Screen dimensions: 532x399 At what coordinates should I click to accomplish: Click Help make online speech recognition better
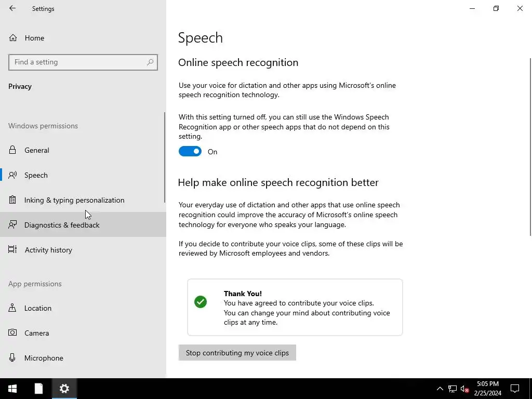tap(278, 182)
